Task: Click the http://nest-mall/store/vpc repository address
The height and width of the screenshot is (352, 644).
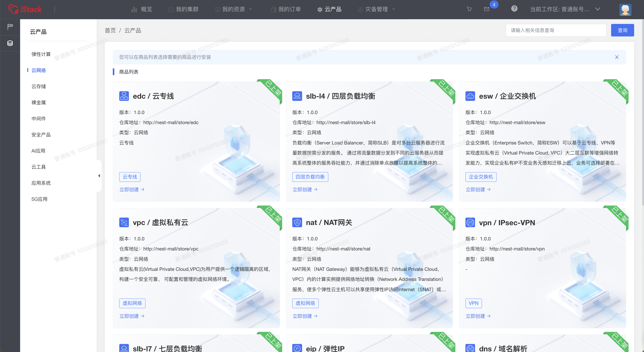Action: pos(171,249)
